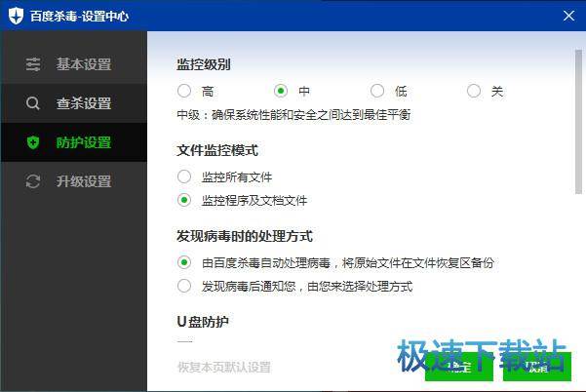586x392 pixels.
Task: Click the 百度杀毒-设置中心 title text
Action: (x=79, y=16)
